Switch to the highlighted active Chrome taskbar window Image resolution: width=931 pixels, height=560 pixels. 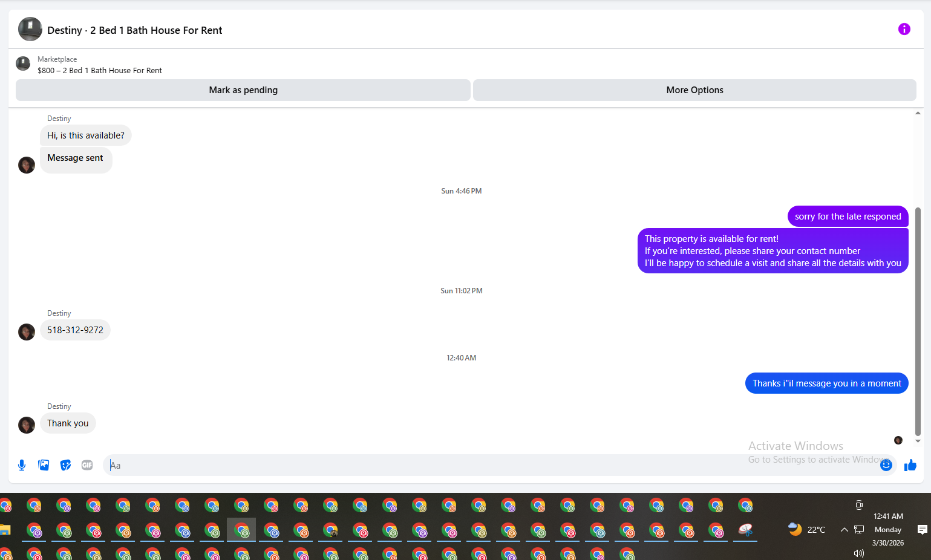click(x=241, y=530)
